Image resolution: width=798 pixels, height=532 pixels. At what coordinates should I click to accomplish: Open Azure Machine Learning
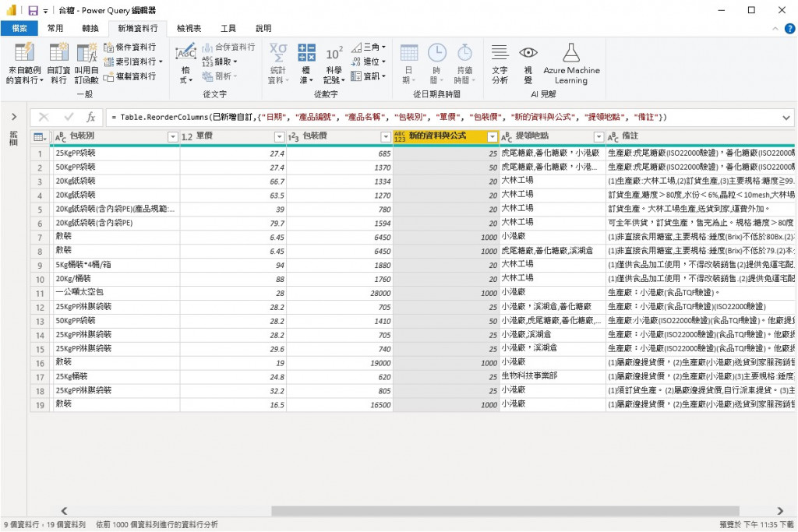click(571, 64)
